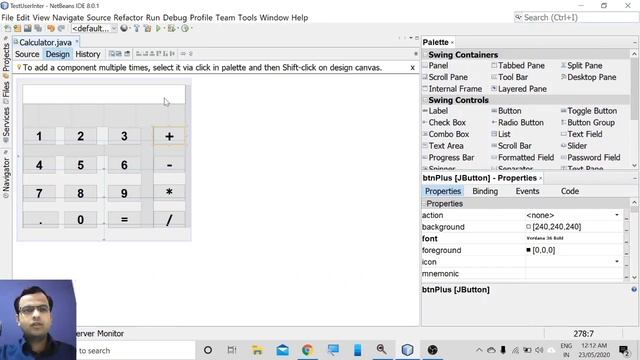This screenshot has height=360, width=640.
Task: Run the project with green play icon
Action: [x=158, y=29]
